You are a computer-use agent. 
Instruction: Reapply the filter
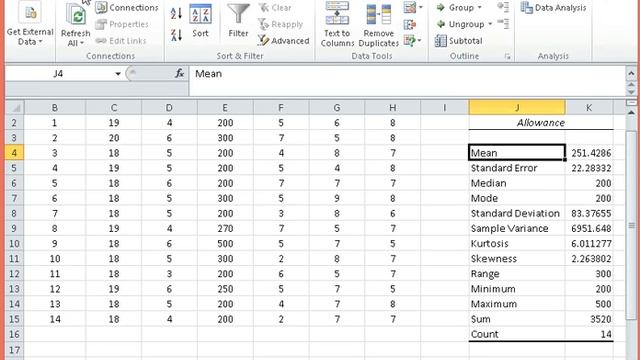280,24
